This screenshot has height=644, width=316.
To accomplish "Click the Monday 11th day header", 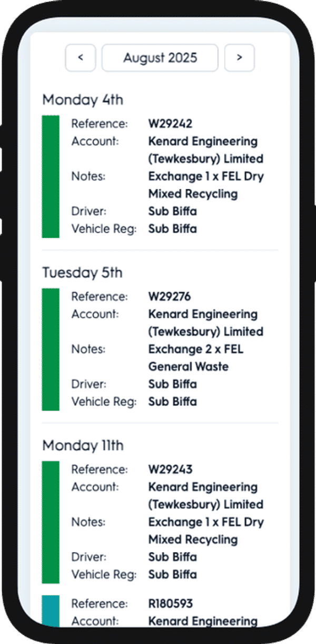I will click(x=82, y=445).
